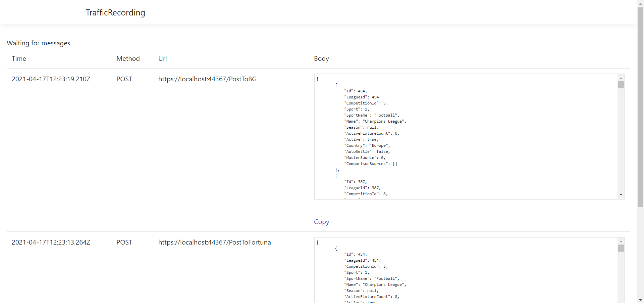Click the "Waiting for messages..." status text
Image resolution: width=644 pixels, height=303 pixels.
41,43
